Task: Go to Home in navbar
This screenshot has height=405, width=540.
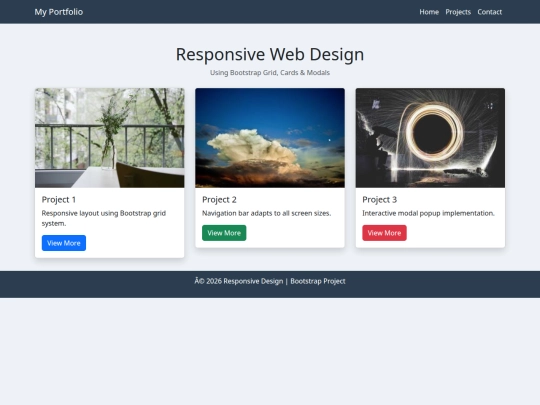Action: coord(429,12)
